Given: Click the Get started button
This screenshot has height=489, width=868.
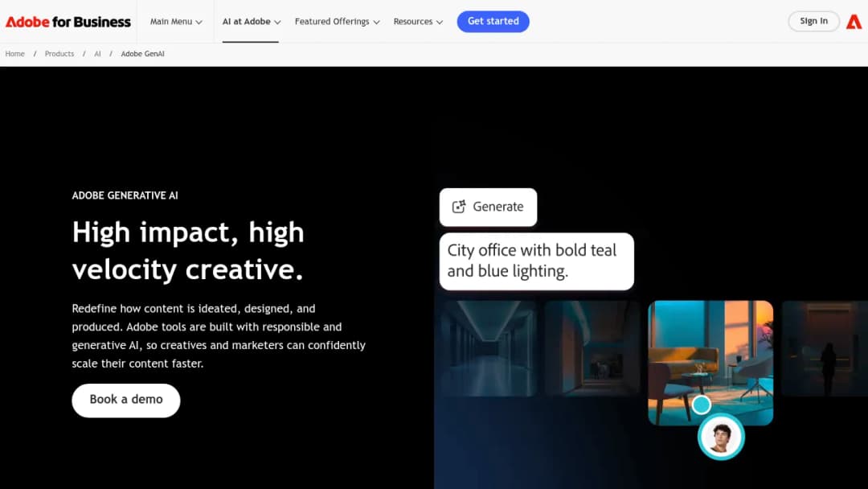Looking at the screenshot, I should 493,22.
